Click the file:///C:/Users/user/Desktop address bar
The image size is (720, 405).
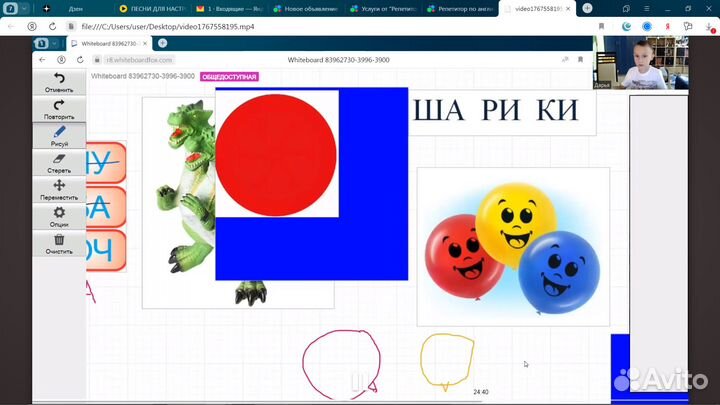(x=168, y=27)
